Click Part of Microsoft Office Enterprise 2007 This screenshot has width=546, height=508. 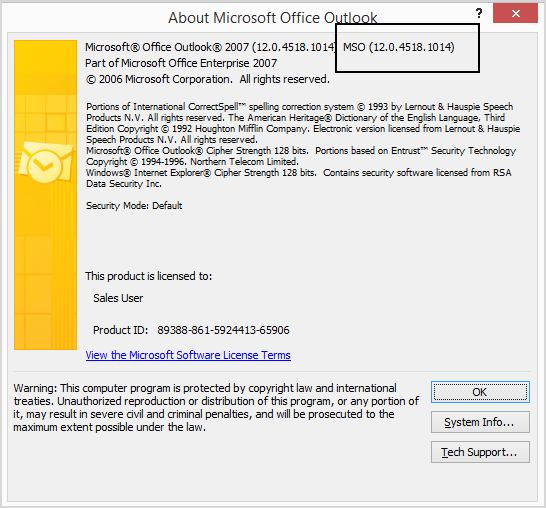(181, 63)
